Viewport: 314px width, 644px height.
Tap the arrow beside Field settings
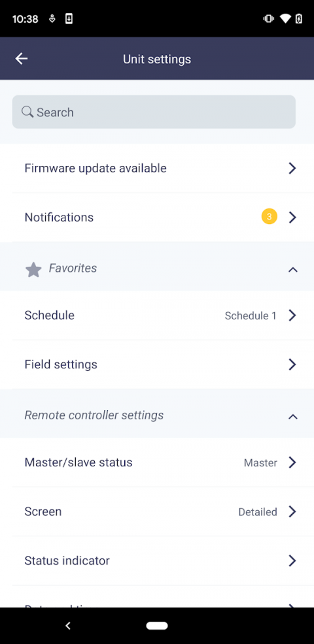(x=292, y=364)
